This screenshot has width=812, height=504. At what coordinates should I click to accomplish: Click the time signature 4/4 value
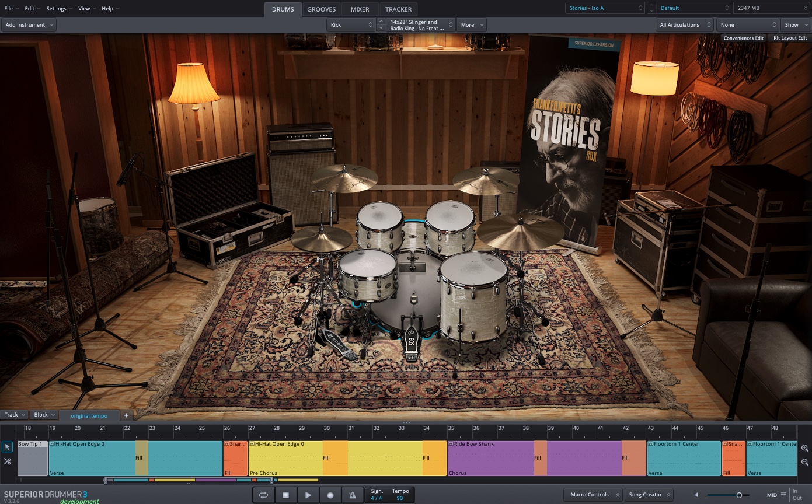pos(377,498)
